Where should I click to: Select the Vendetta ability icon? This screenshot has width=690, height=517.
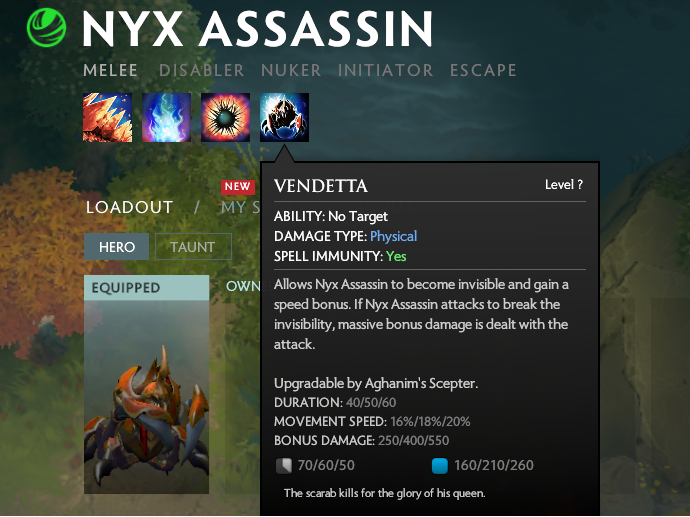[x=284, y=117]
